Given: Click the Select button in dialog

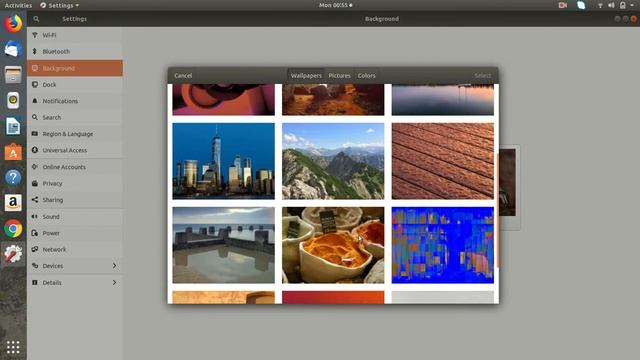Looking at the screenshot, I should pos(482,76).
